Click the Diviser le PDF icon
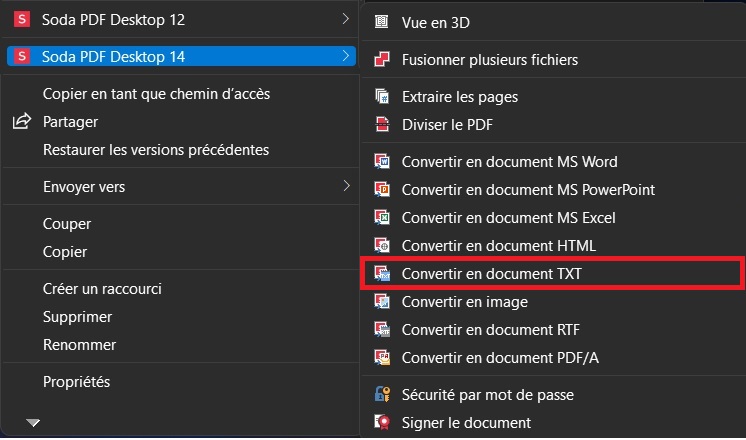Viewport: 746px width, 440px height. 382,125
